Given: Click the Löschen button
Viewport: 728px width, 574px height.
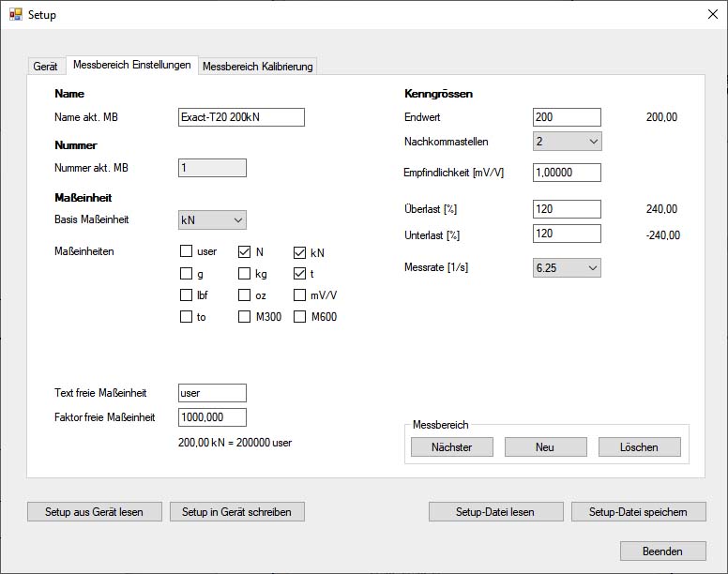Looking at the screenshot, I should click(639, 447).
